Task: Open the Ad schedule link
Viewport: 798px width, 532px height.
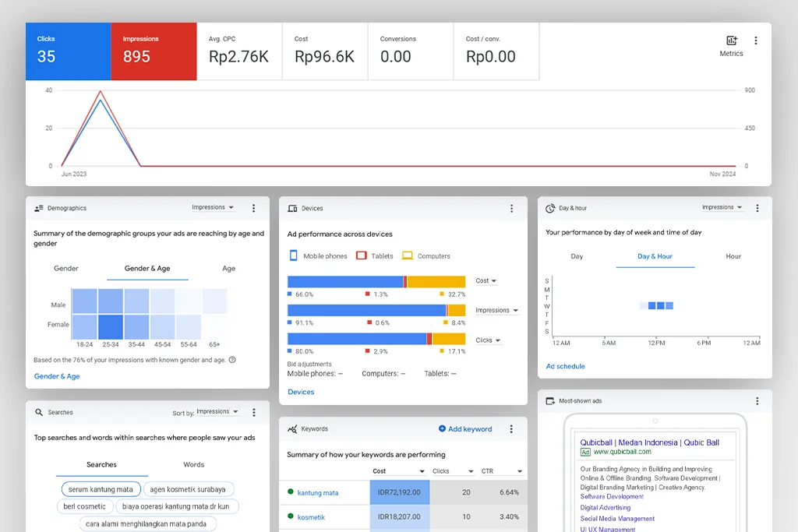Action: coord(565,366)
